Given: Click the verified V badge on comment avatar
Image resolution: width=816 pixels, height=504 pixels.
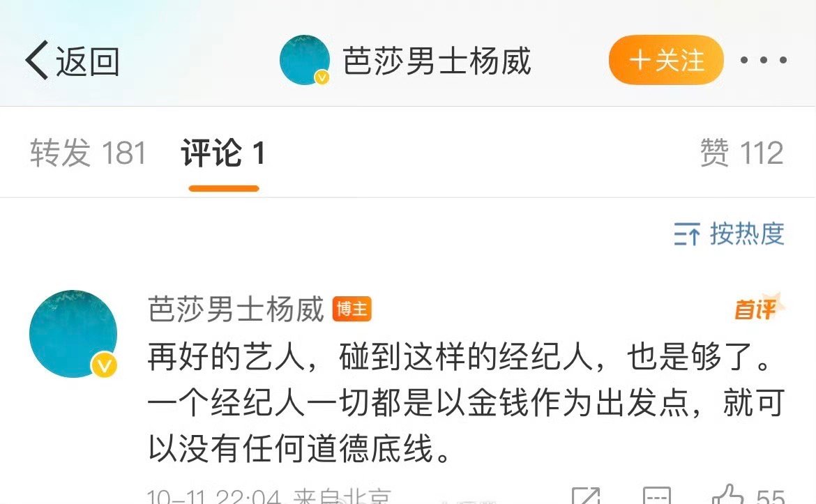Looking at the screenshot, I should point(104,365).
